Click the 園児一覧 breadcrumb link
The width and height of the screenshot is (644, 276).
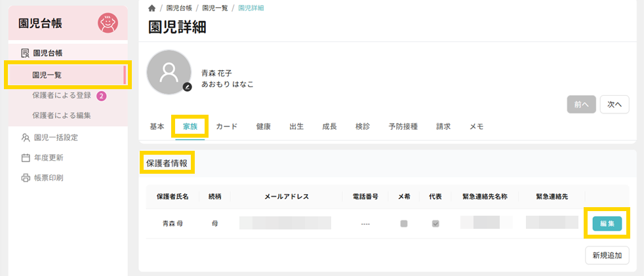(213, 8)
